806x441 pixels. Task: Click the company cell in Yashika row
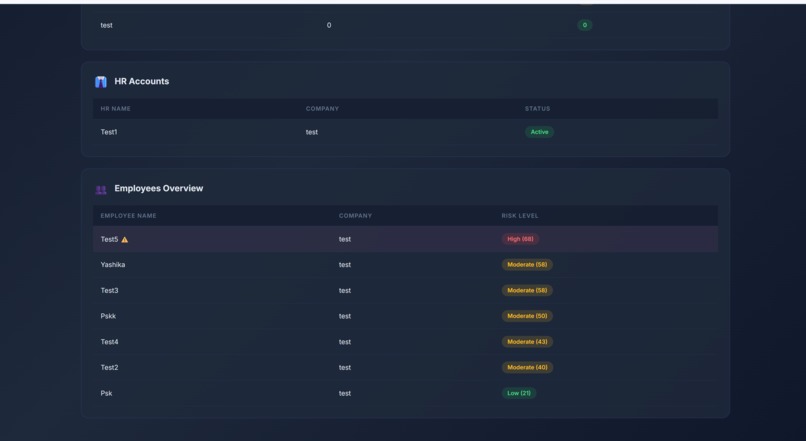[x=344, y=265]
